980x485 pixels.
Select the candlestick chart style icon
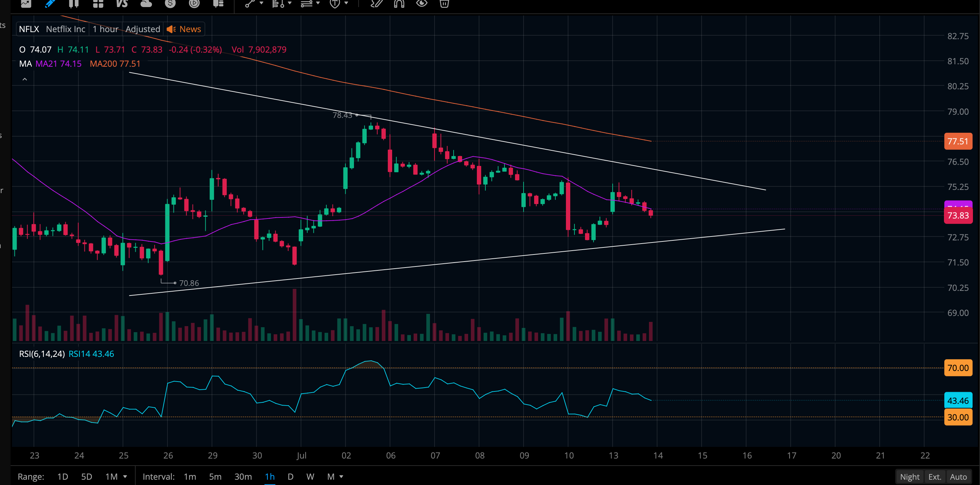[x=74, y=4]
